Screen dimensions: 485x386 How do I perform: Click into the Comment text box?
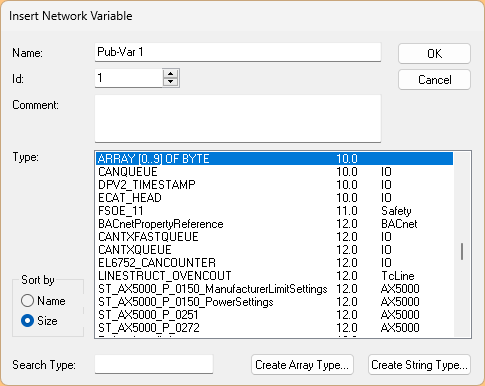(x=238, y=119)
